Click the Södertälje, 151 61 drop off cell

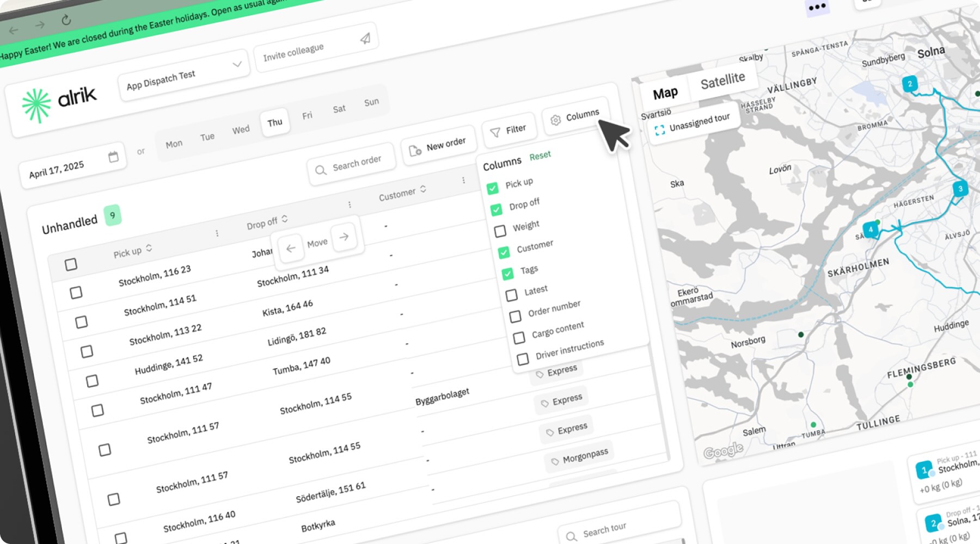pyautogui.click(x=330, y=492)
